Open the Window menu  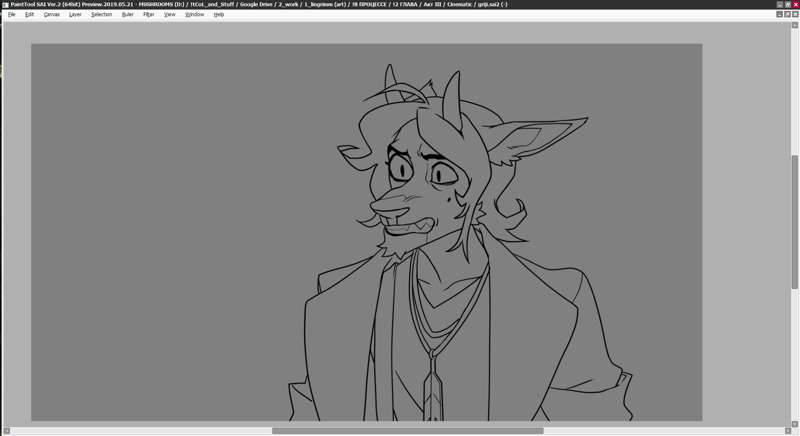194,14
